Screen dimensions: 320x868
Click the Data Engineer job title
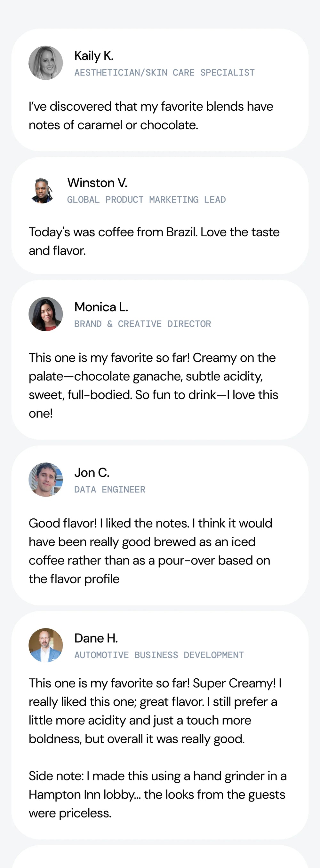click(x=110, y=489)
